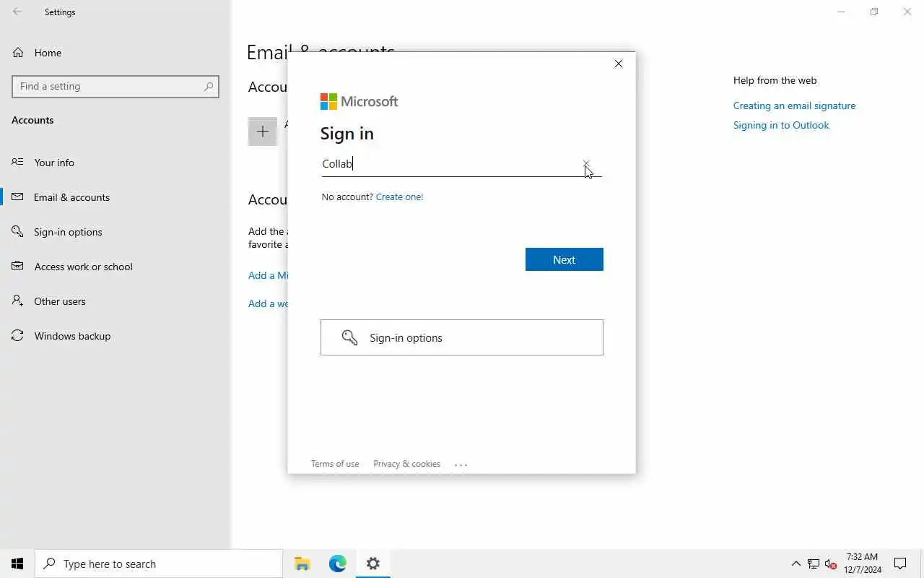Image resolution: width=924 pixels, height=578 pixels.
Task: Click the Microsoft logo in dialog
Action: 359,101
